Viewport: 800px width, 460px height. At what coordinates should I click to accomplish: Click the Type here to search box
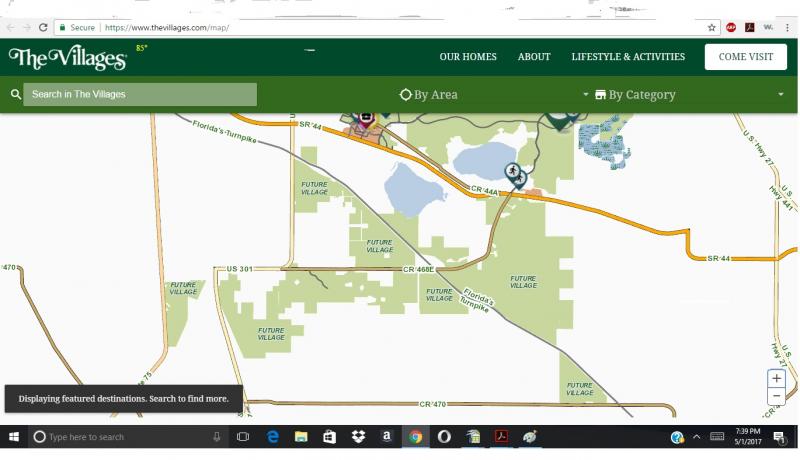[x=126, y=437]
